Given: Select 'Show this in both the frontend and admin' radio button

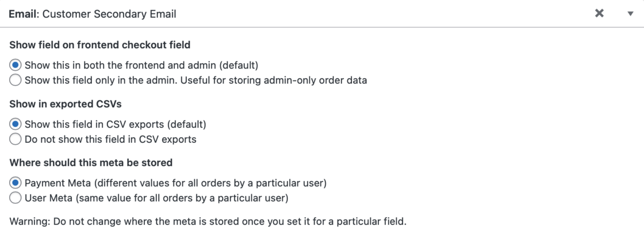Looking at the screenshot, I should coord(16,65).
